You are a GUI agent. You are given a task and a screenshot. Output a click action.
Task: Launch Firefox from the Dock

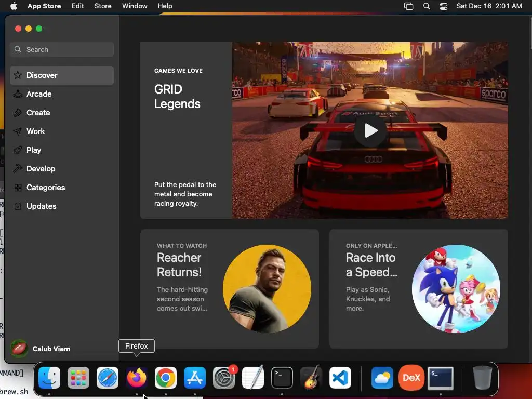pyautogui.click(x=137, y=378)
